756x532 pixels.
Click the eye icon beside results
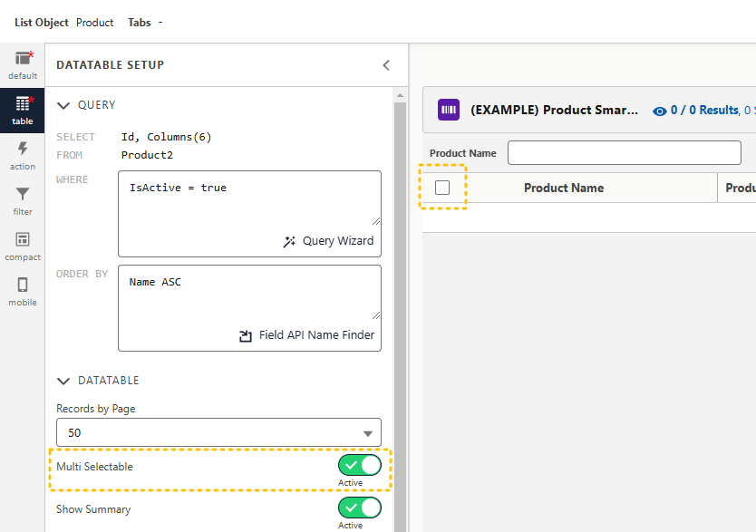pos(660,111)
